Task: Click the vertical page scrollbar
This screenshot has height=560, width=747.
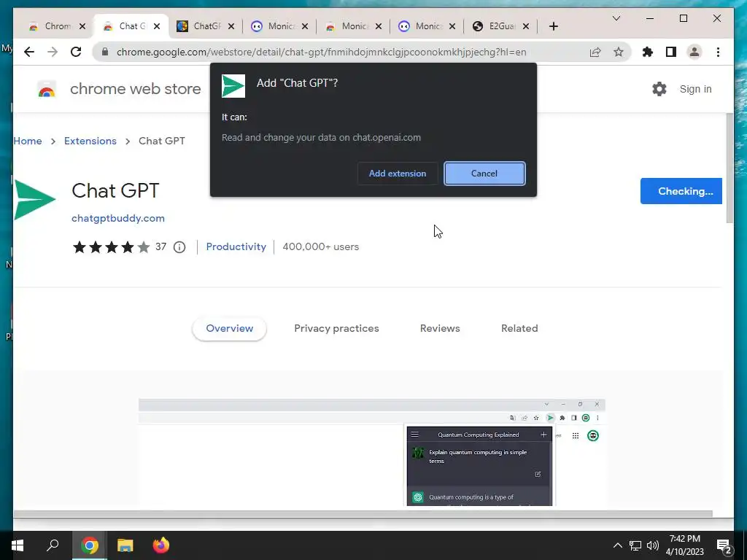Action: (x=729, y=168)
